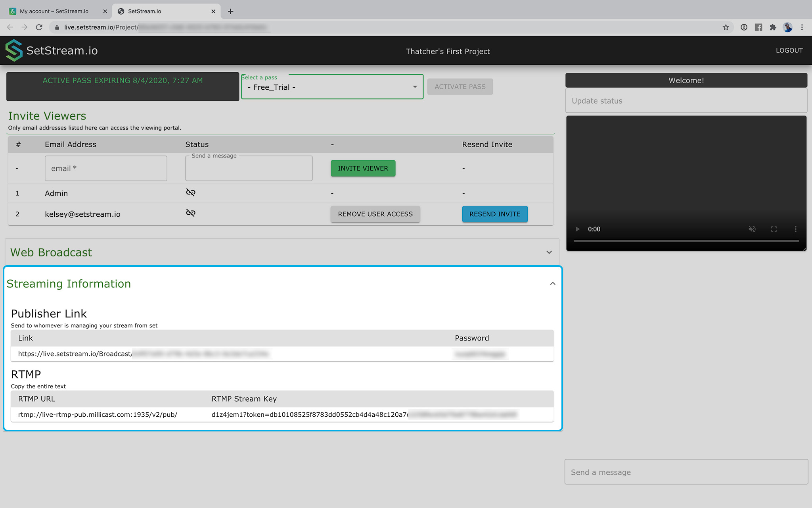
Task: Enter fullscreen on the video player
Action: coord(774,229)
